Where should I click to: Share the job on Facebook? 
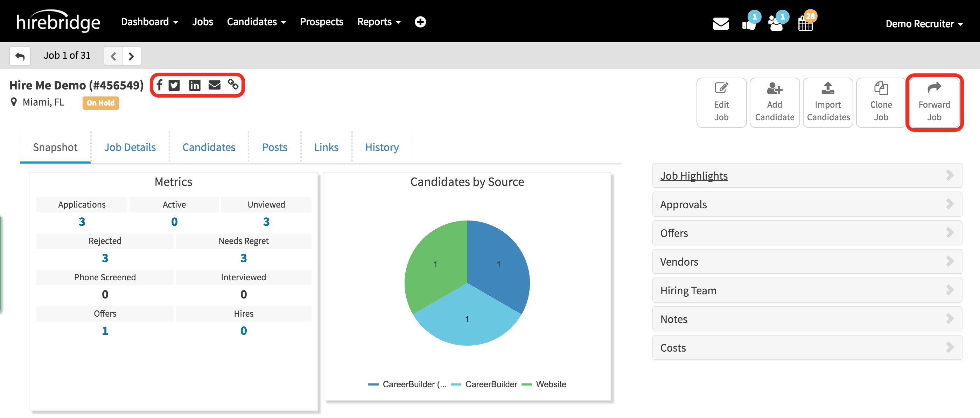pos(159,85)
